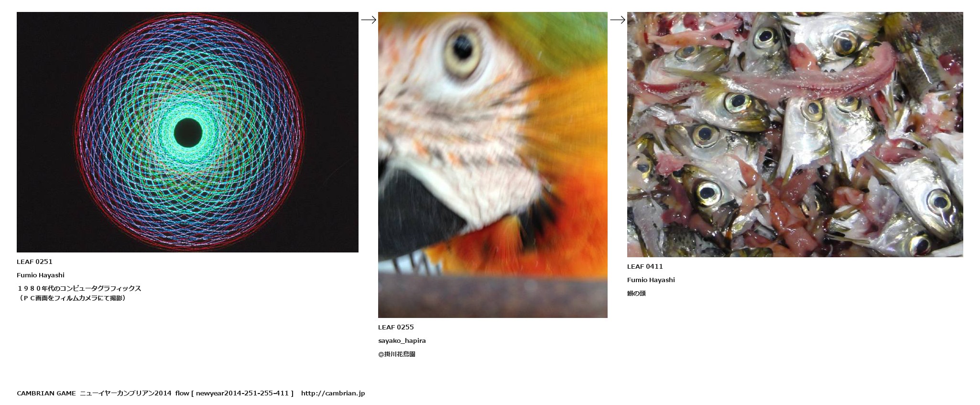Viewport: 980px width, 405px height.
Task: Open the http://cambrian.jp link
Action: tap(333, 393)
